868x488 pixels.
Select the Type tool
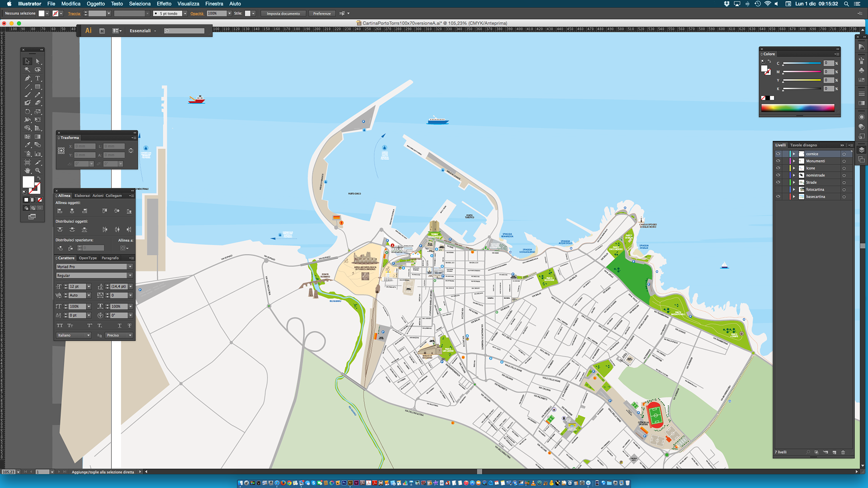tap(38, 78)
